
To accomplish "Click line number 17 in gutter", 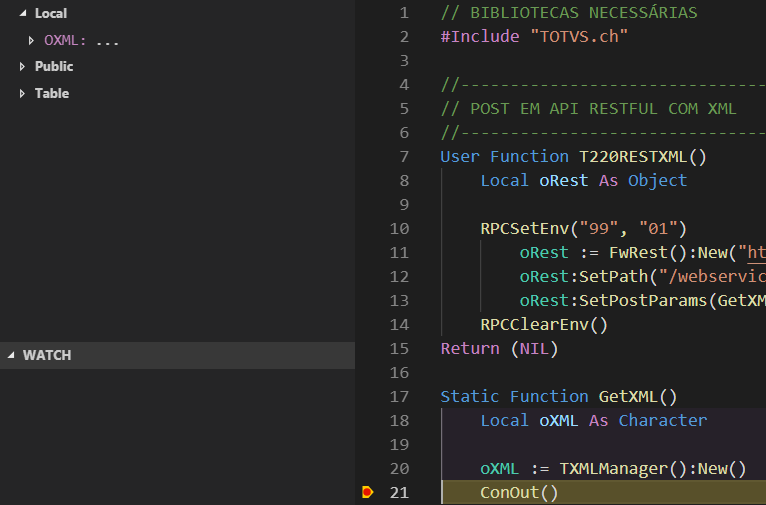I will tap(399, 397).
